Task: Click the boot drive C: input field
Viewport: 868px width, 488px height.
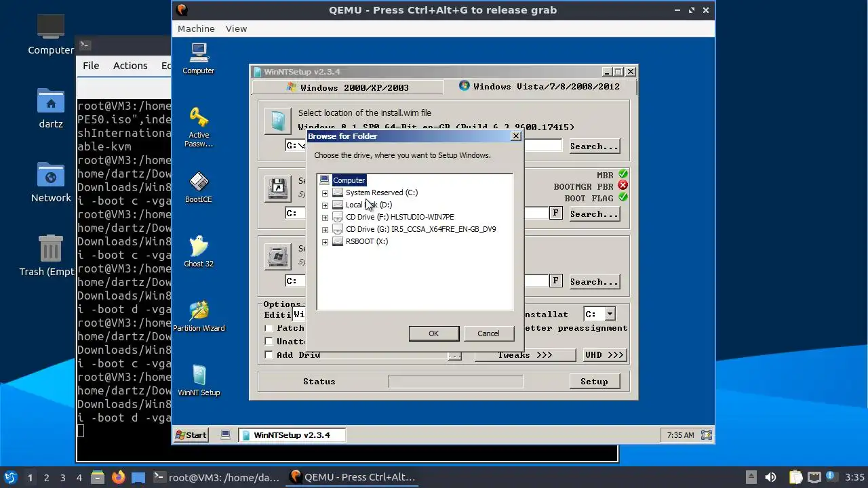Action: click(296, 213)
